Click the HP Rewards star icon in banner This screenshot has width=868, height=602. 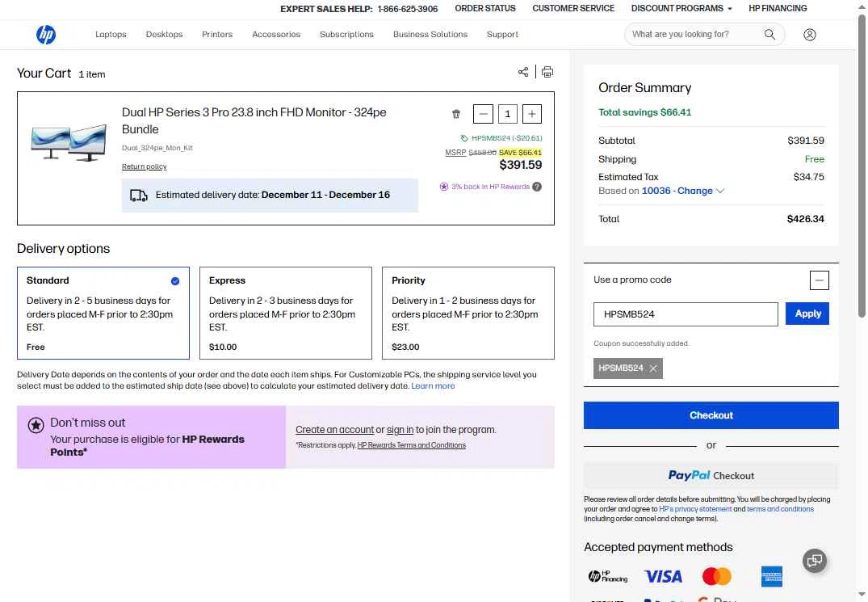coord(36,425)
